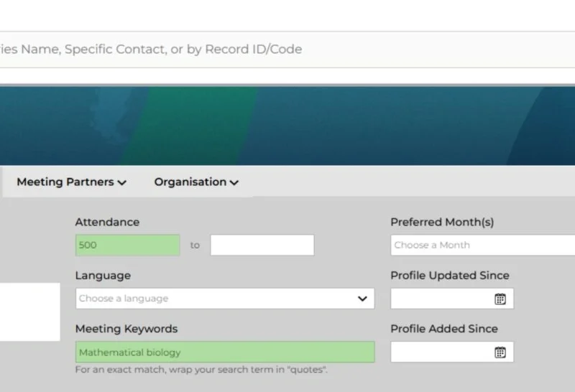Image resolution: width=575 pixels, height=392 pixels.
Task: Click the blue-green banner image
Action: 287,126
